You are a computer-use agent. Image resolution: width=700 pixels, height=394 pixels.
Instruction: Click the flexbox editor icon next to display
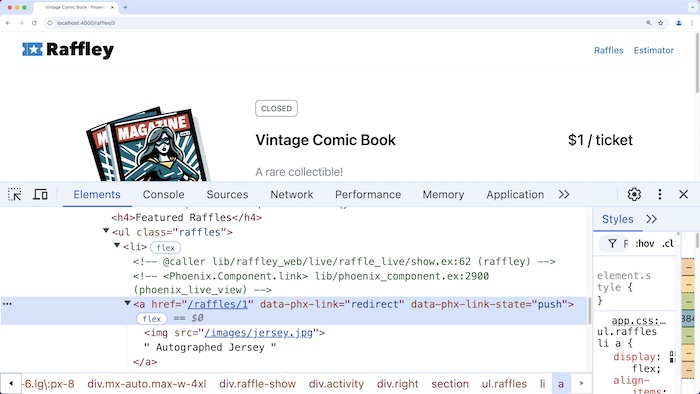[x=672, y=357]
